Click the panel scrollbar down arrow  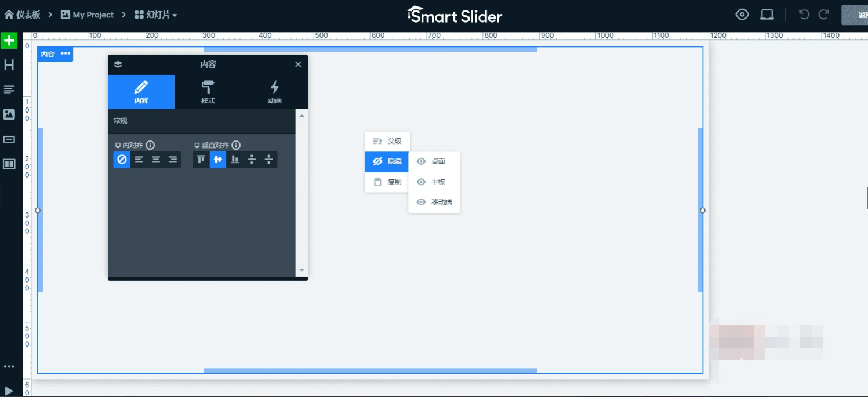(x=302, y=270)
